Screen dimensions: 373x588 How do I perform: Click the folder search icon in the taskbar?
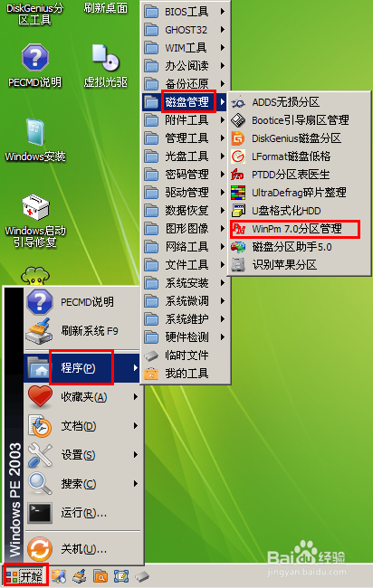[100, 576]
